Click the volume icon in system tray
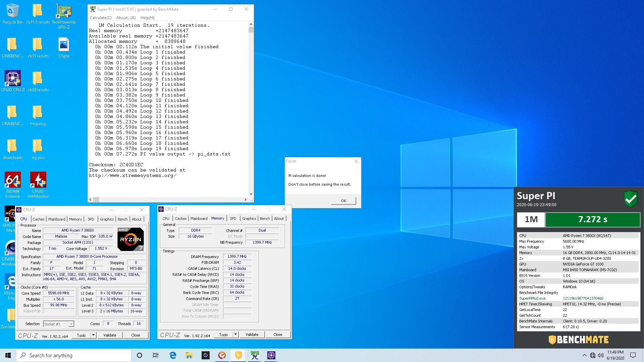644x362 pixels. pos(601,355)
